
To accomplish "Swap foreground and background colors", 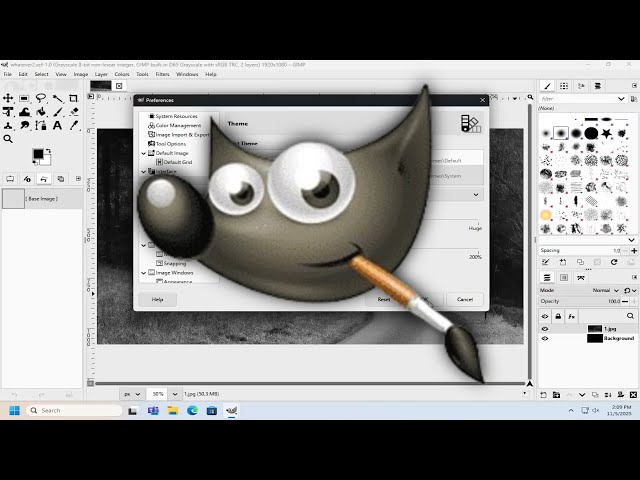I will (48, 151).
